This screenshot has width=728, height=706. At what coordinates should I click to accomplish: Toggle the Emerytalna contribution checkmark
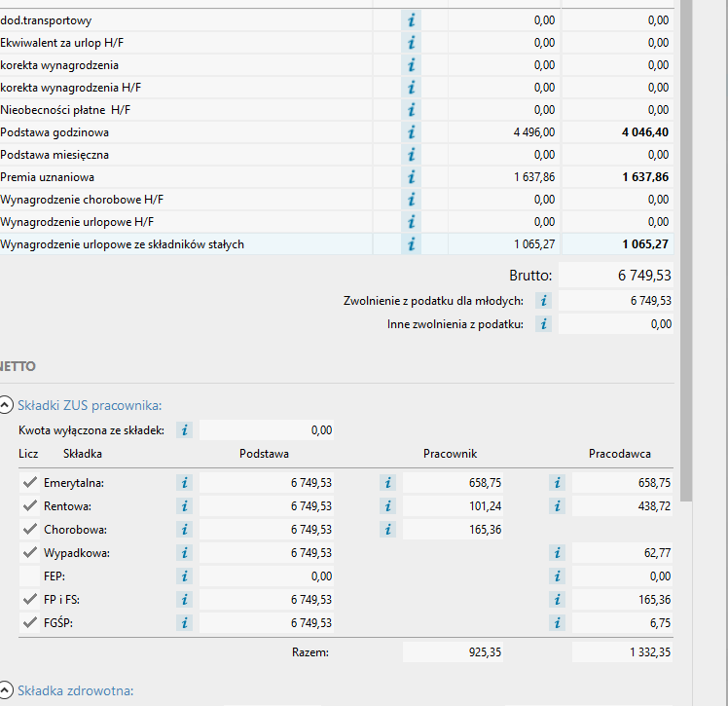point(29,483)
